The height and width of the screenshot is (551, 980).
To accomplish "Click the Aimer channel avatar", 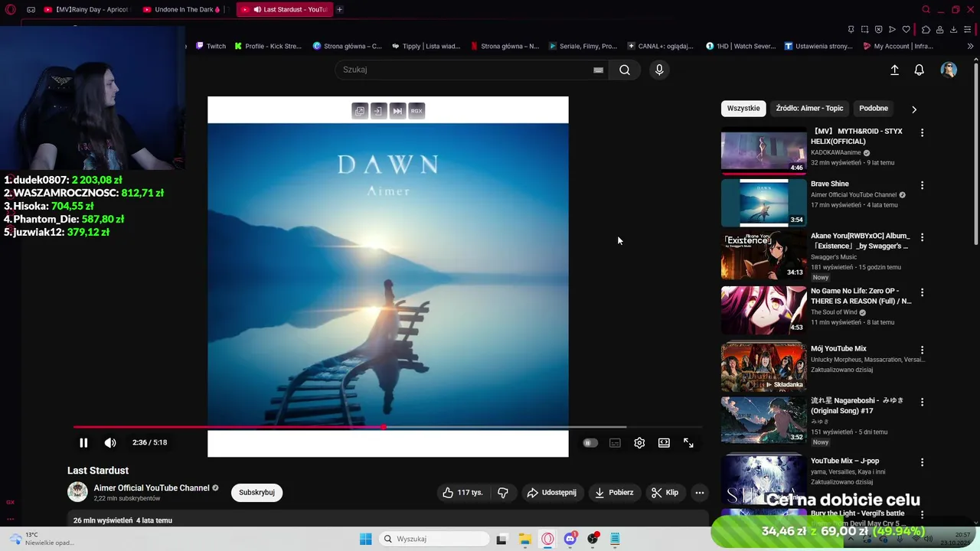I will coord(77,492).
